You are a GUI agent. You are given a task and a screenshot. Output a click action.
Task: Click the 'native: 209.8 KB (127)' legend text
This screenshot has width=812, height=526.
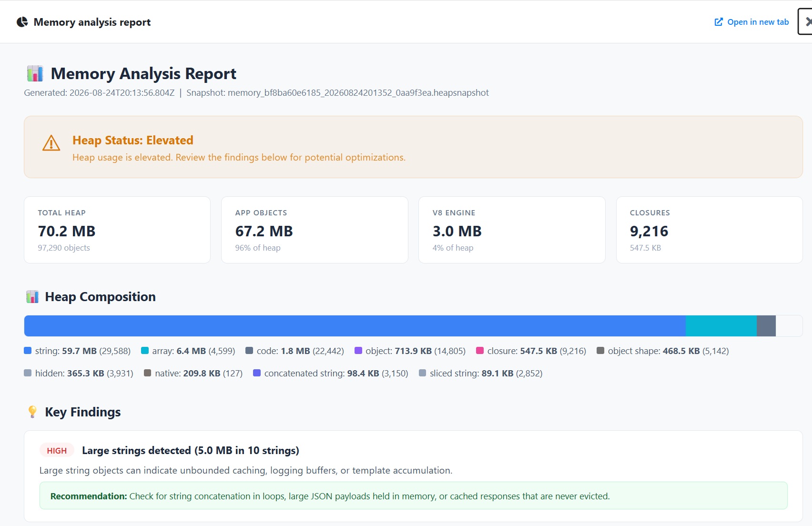point(199,373)
